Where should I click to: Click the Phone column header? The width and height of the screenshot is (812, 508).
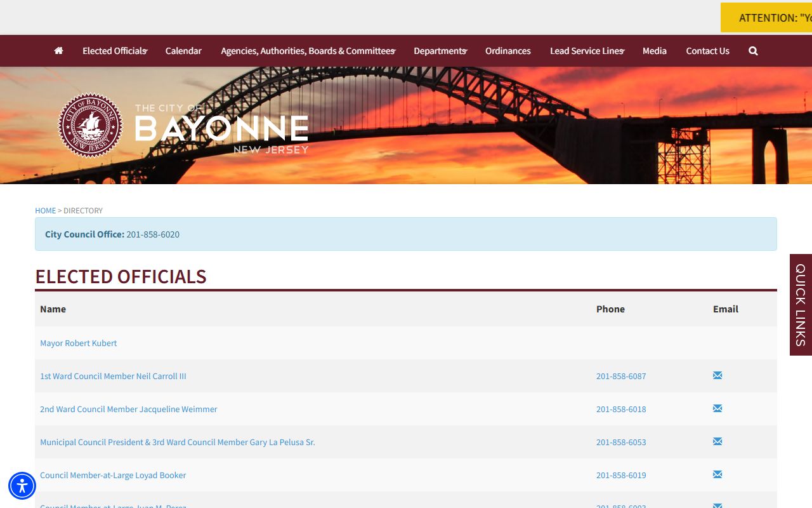tap(610, 309)
